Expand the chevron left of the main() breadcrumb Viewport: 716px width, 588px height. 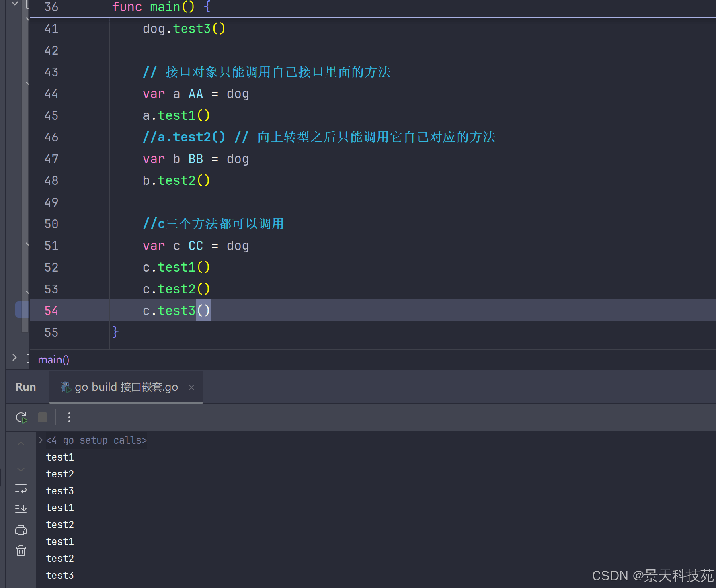14,358
